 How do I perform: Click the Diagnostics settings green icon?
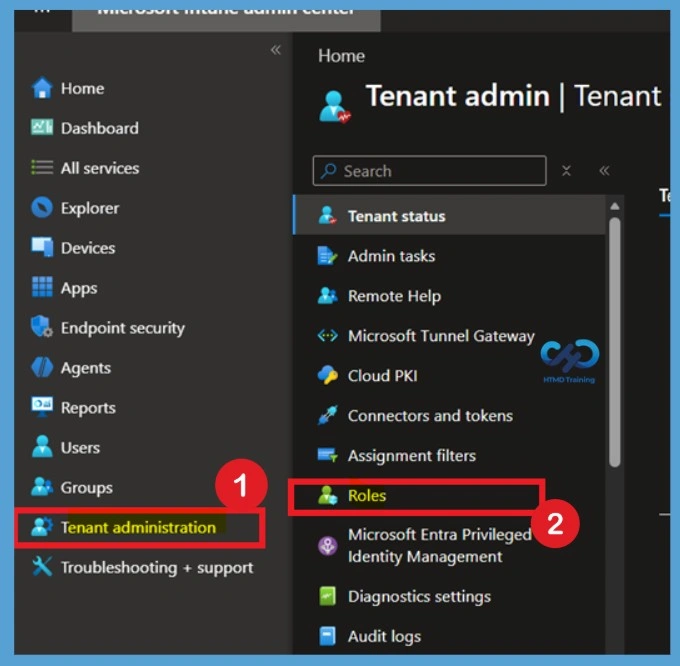click(327, 596)
